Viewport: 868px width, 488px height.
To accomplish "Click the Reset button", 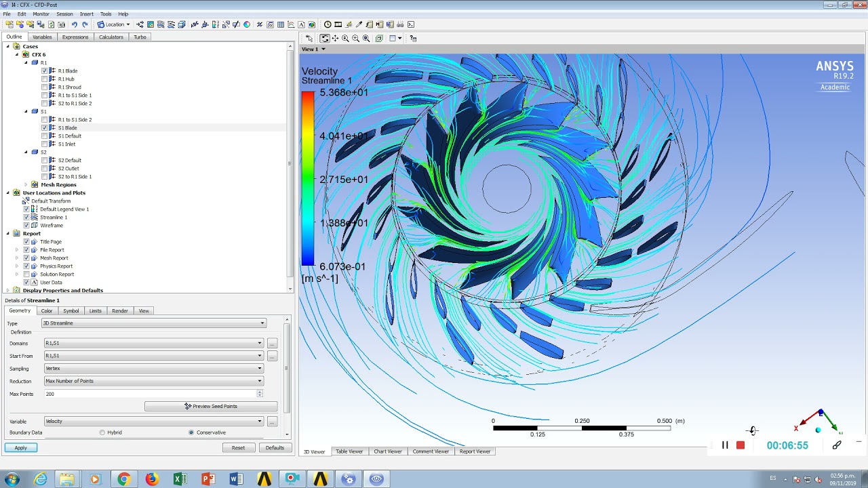I will [238, 447].
